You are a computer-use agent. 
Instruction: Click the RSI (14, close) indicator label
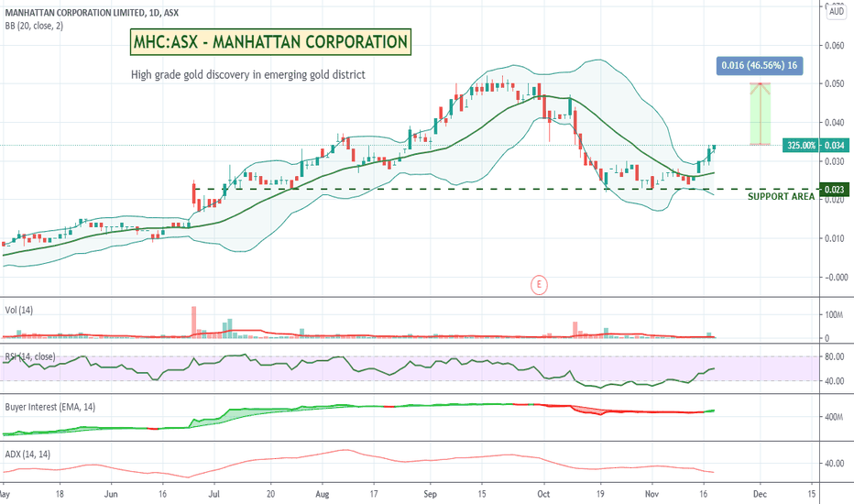(30, 356)
